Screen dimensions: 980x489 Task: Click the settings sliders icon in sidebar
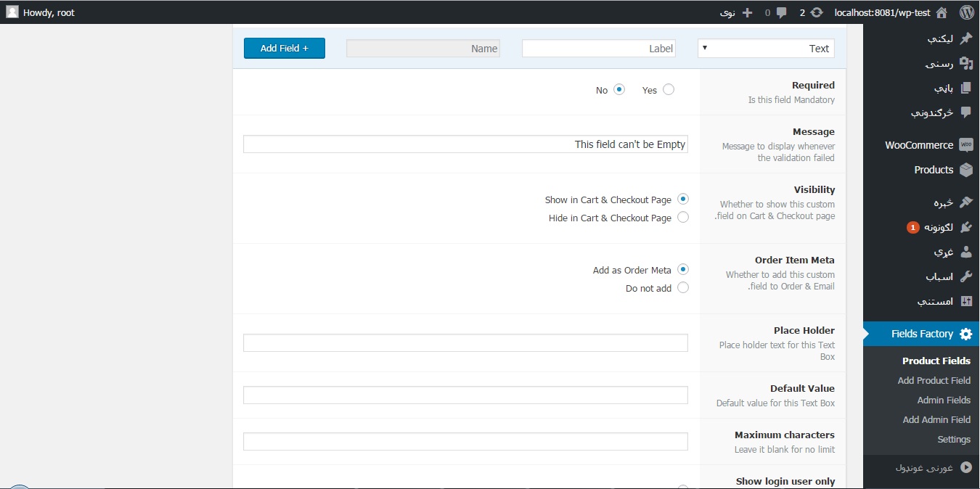(966, 301)
